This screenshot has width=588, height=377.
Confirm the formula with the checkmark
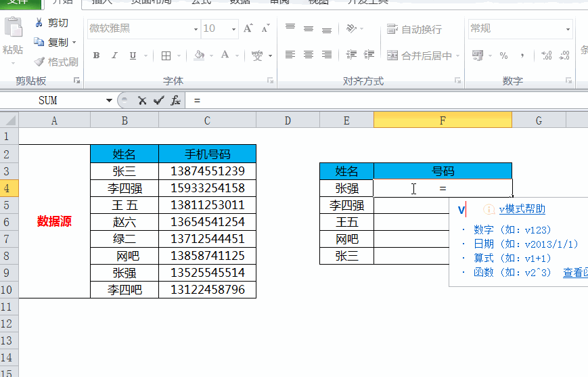[158, 100]
